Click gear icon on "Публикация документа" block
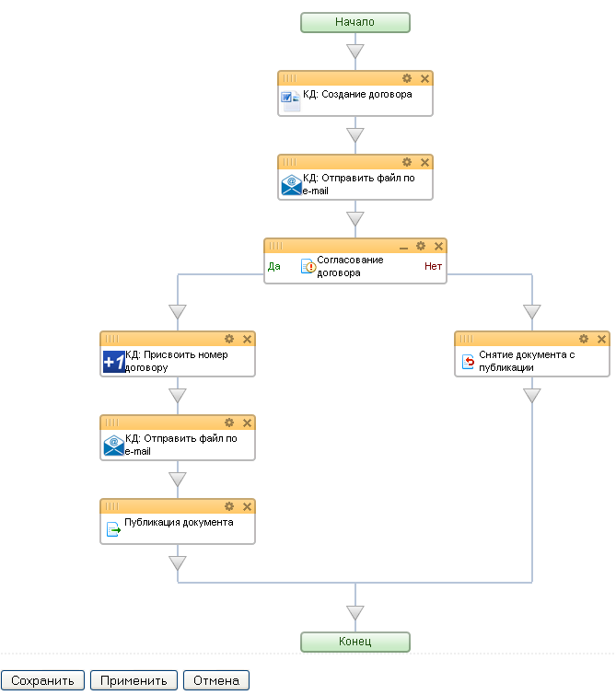This screenshot has height=695, width=616. point(229,506)
